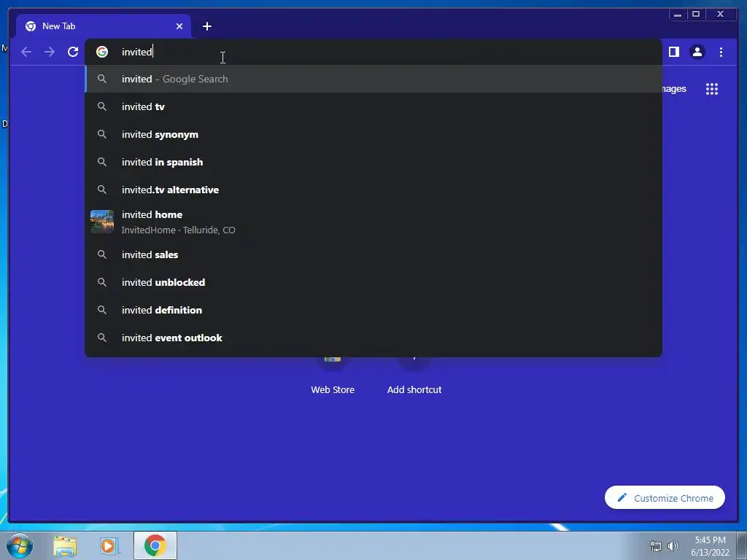Select the 'invited definition' suggestion
This screenshot has width=747, height=560.
click(373, 310)
